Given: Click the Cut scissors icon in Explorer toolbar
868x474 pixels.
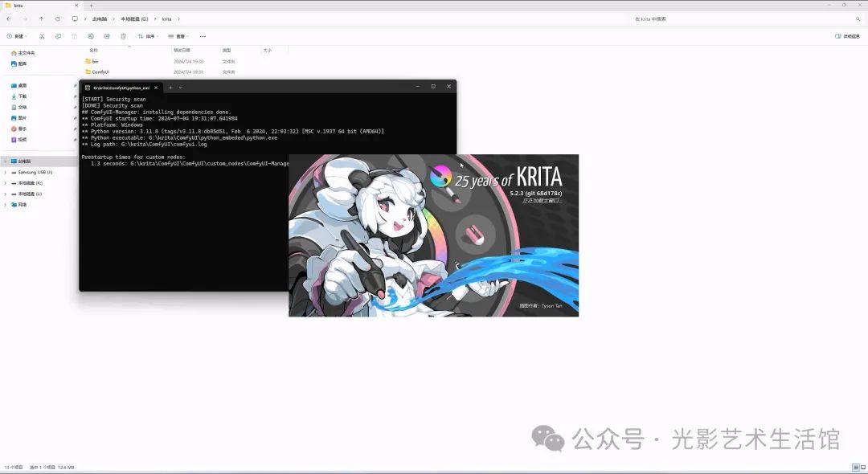Looking at the screenshot, I should [x=42, y=36].
